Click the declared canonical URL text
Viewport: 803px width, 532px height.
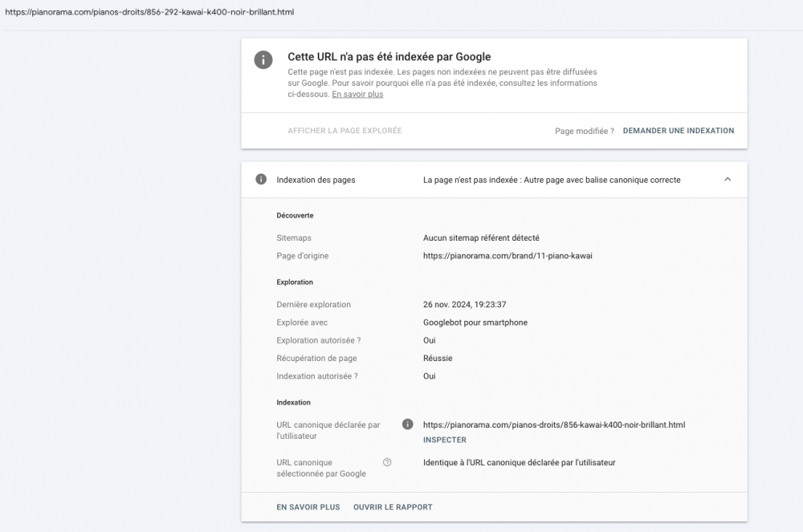(x=553, y=424)
